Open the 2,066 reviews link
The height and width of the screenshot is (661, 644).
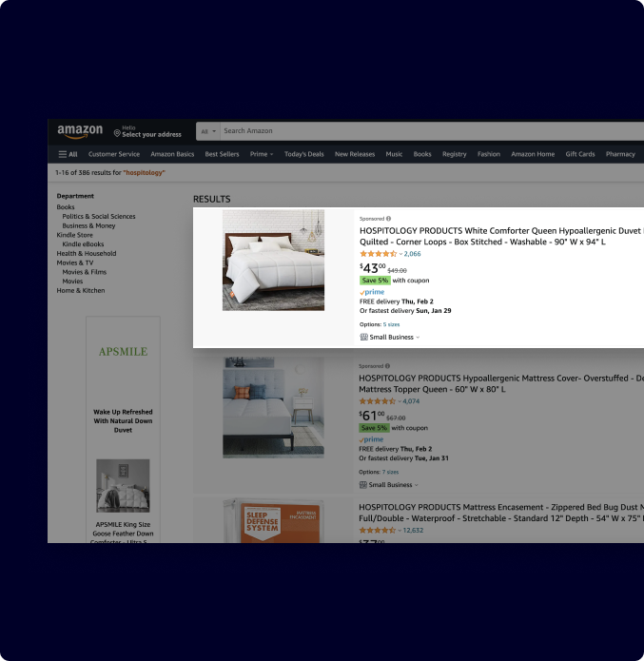pos(412,254)
